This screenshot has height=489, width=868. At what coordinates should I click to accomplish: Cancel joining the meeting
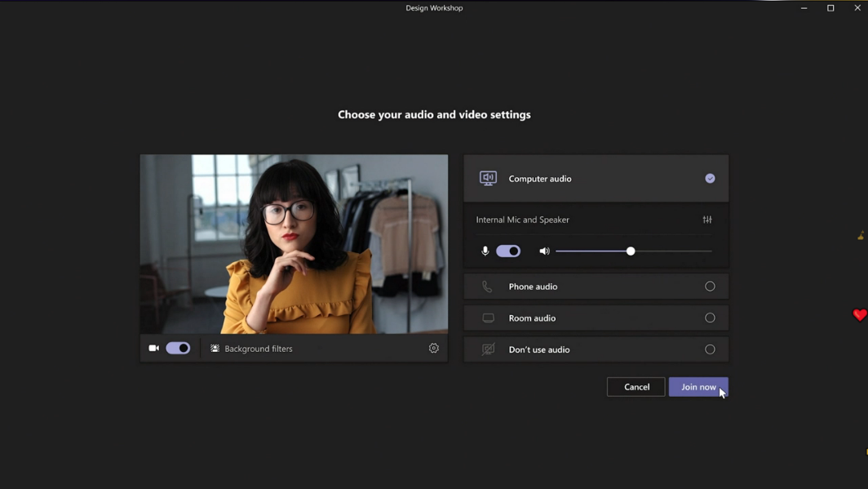(636, 387)
